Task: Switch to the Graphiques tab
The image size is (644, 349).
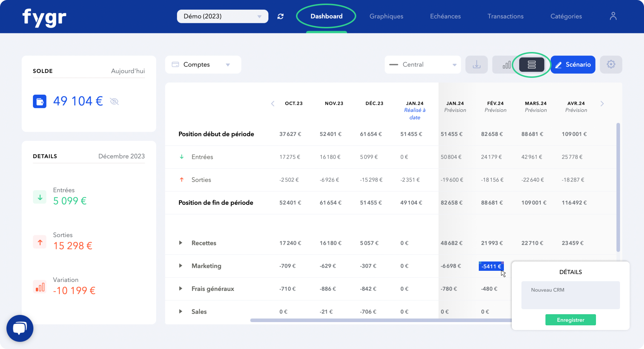Action: (x=386, y=16)
